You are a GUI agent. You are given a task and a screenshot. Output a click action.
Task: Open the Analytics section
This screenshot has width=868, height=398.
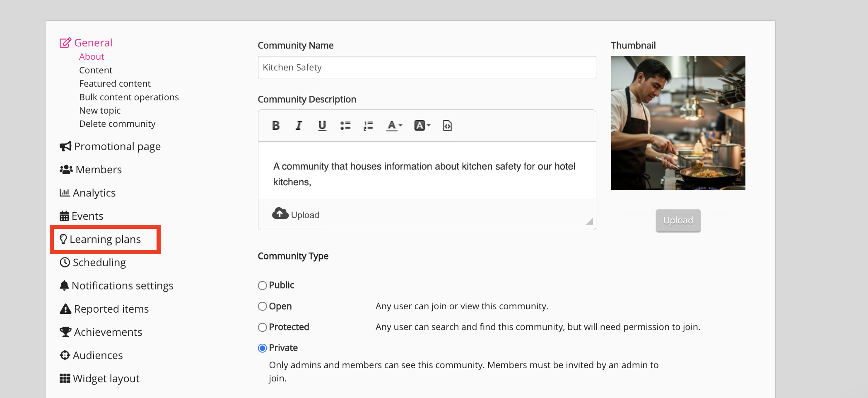pyautogui.click(x=94, y=193)
